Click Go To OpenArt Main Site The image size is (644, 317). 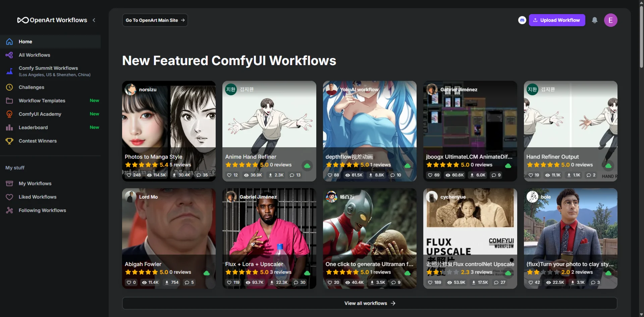point(155,20)
